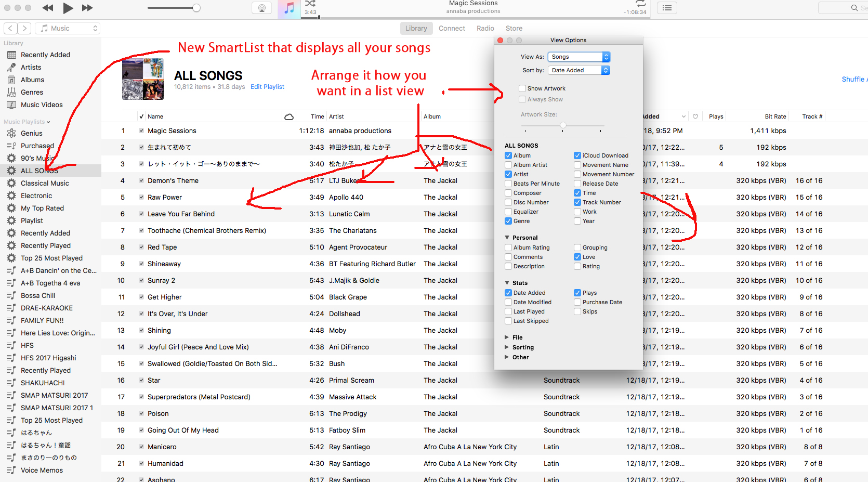Sort by the Track # column header
The image size is (868, 482).
812,116
